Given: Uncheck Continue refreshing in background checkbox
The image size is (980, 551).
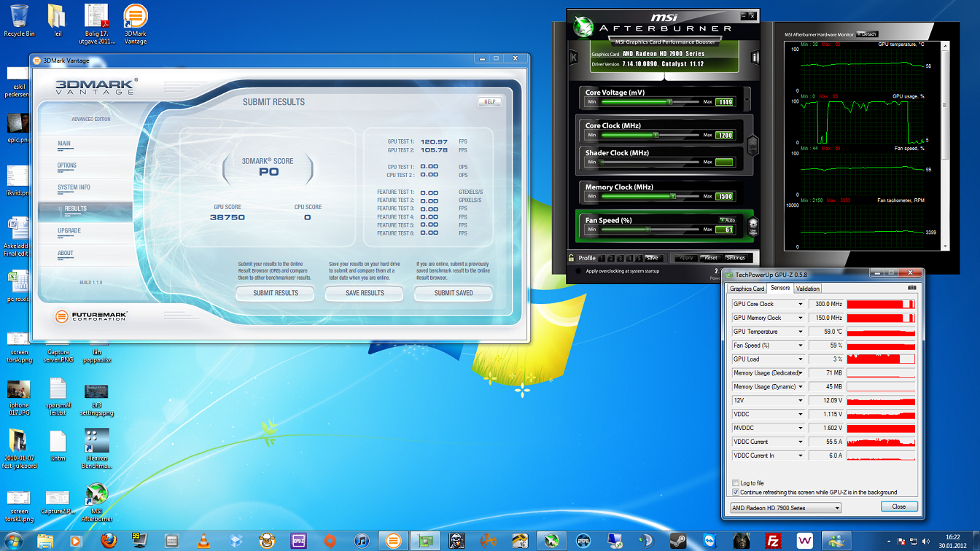Looking at the screenshot, I should (735, 492).
